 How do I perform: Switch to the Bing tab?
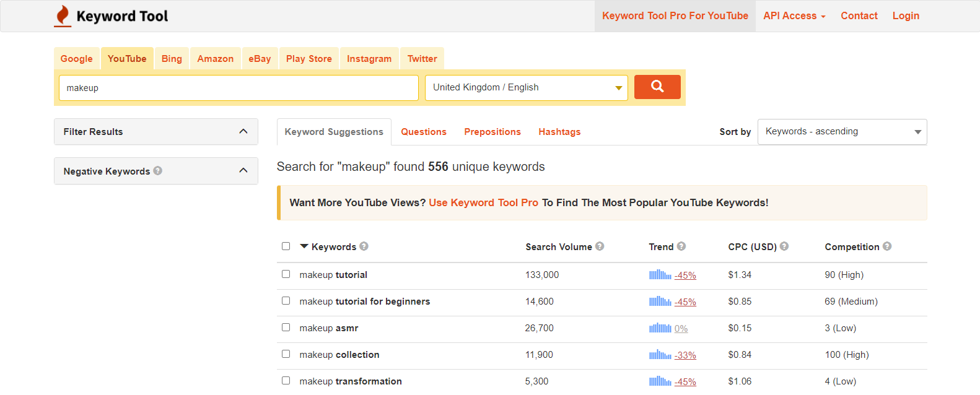pyautogui.click(x=172, y=58)
